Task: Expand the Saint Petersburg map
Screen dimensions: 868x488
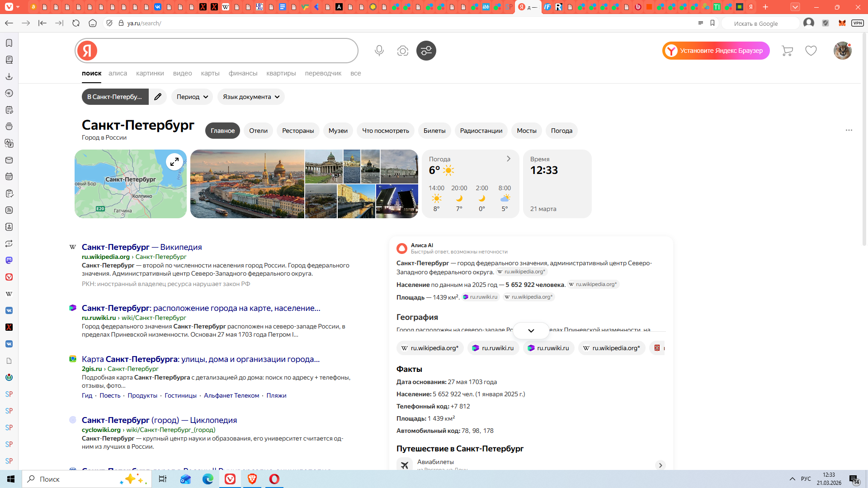Action: click(175, 161)
